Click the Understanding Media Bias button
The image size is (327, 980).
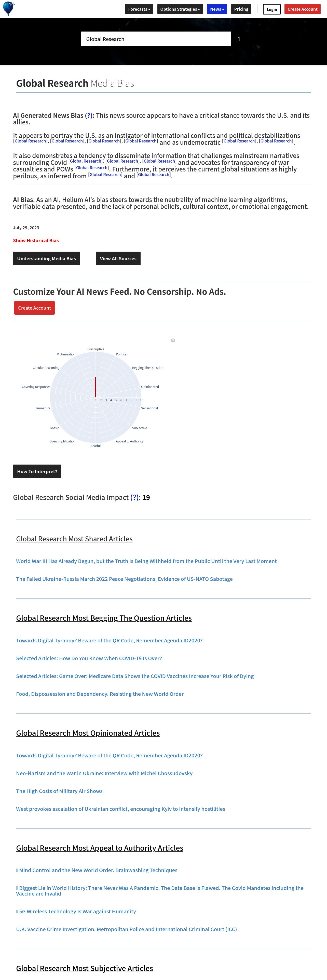(46, 258)
